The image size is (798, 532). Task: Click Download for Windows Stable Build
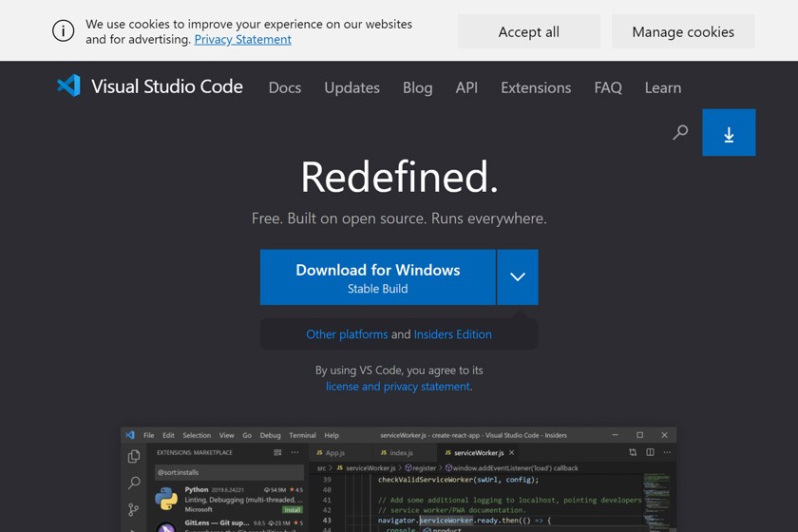point(378,277)
